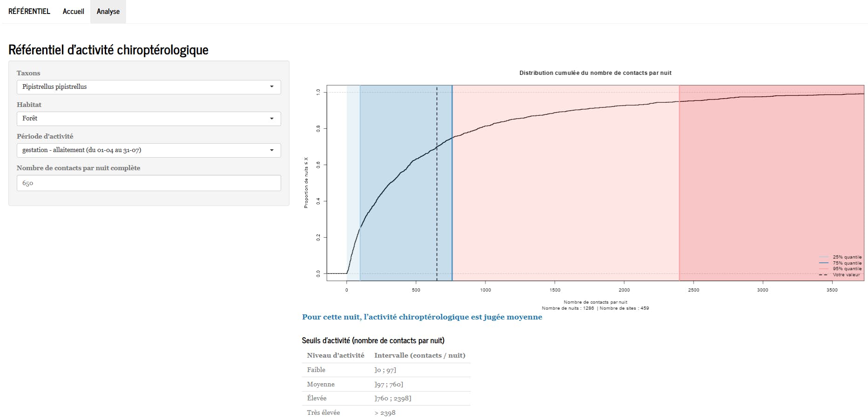Click the activity result message in blue
The image size is (868, 419).
[x=422, y=317]
